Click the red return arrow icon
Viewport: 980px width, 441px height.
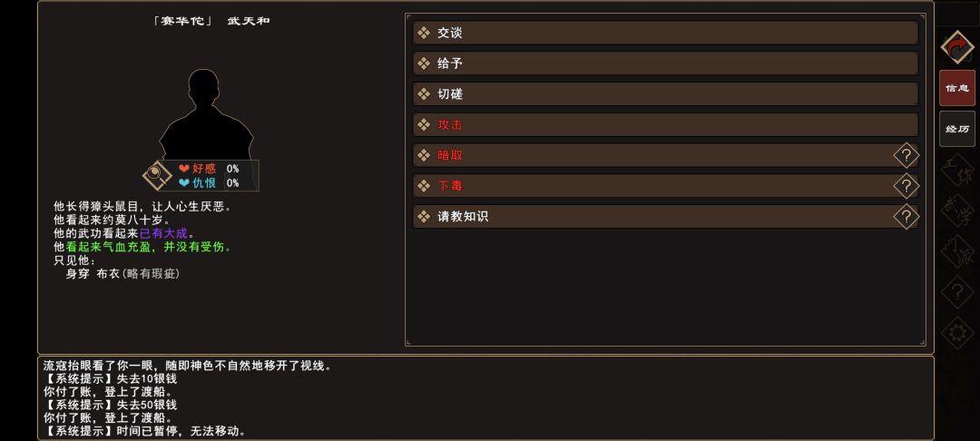956,46
